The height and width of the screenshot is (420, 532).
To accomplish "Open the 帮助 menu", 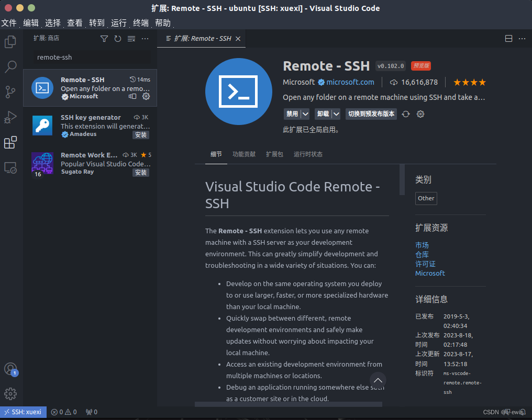I will click(x=163, y=22).
